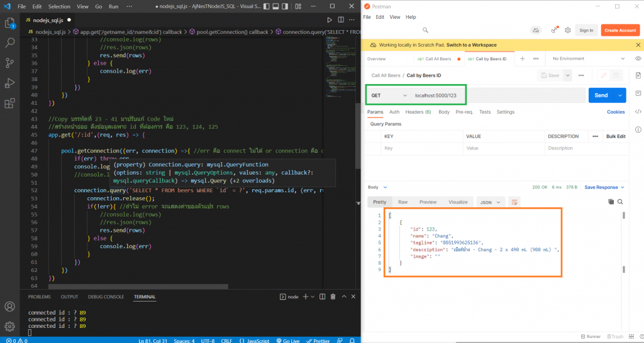Click the Sign In button

586,30
